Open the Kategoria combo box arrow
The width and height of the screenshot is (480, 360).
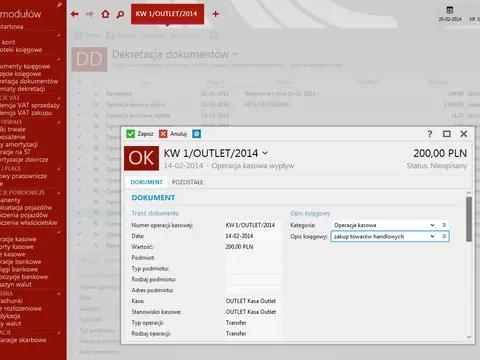[432, 225]
